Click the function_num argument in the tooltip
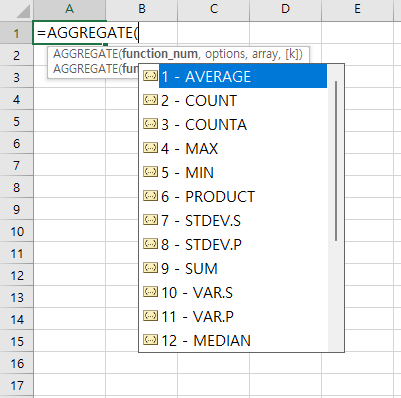 point(160,54)
